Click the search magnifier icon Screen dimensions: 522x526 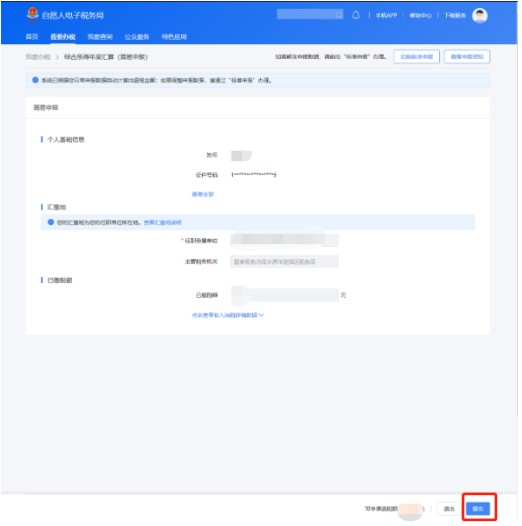[x=339, y=14]
